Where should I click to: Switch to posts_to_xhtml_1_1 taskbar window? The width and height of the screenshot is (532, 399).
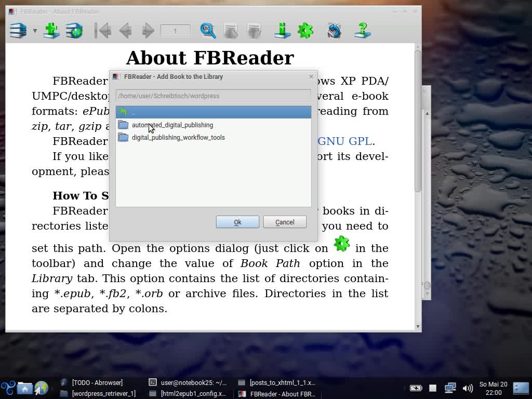click(x=277, y=382)
